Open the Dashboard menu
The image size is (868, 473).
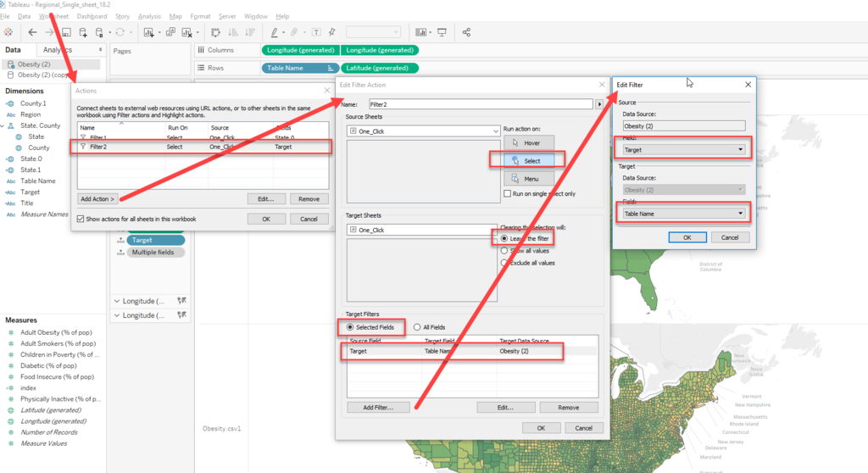coord(92,16)
